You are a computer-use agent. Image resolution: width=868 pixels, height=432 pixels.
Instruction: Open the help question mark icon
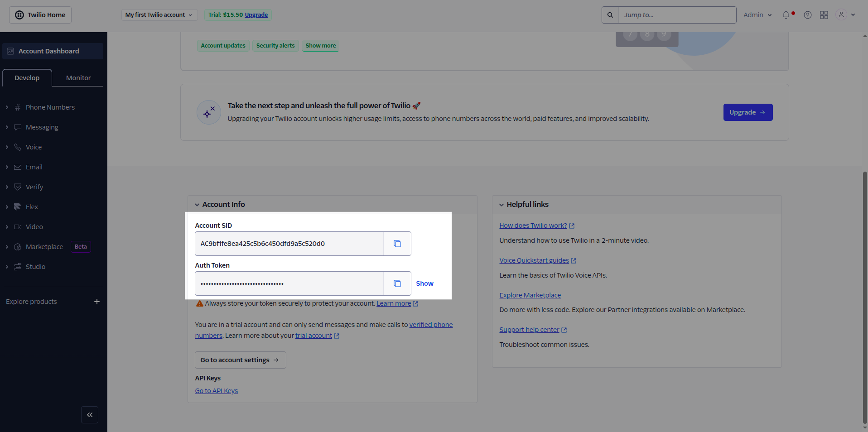pyautogui.click(x=808, y=15)
